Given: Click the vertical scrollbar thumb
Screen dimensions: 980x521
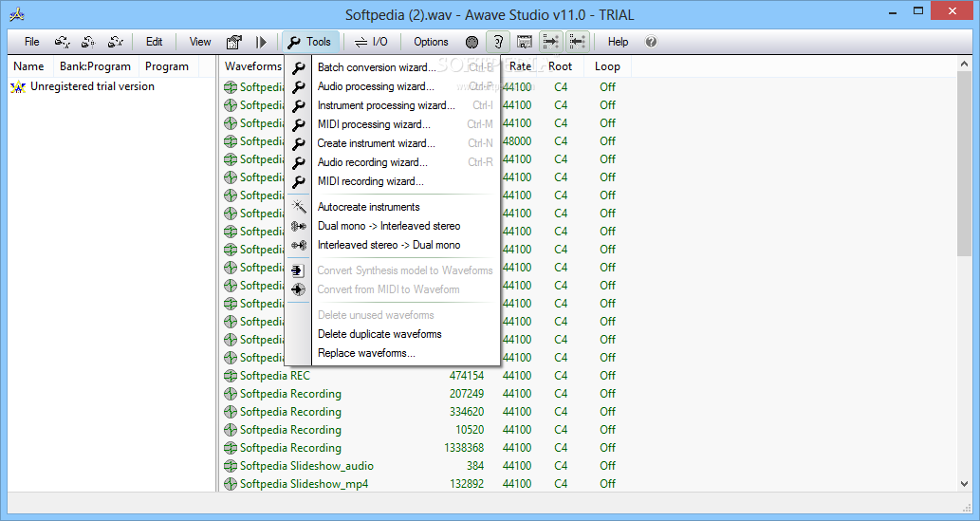Looking at the screenshot, I should (x=965, y=163).
